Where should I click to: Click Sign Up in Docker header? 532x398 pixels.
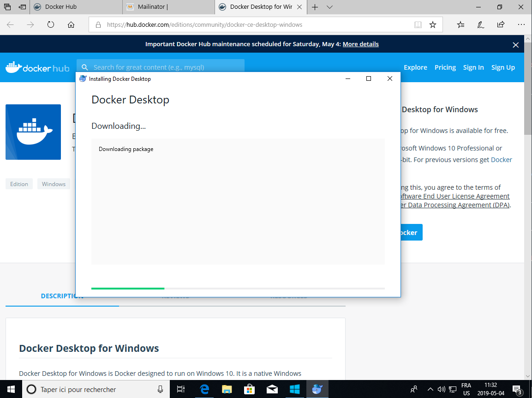[x=503, y=67]
